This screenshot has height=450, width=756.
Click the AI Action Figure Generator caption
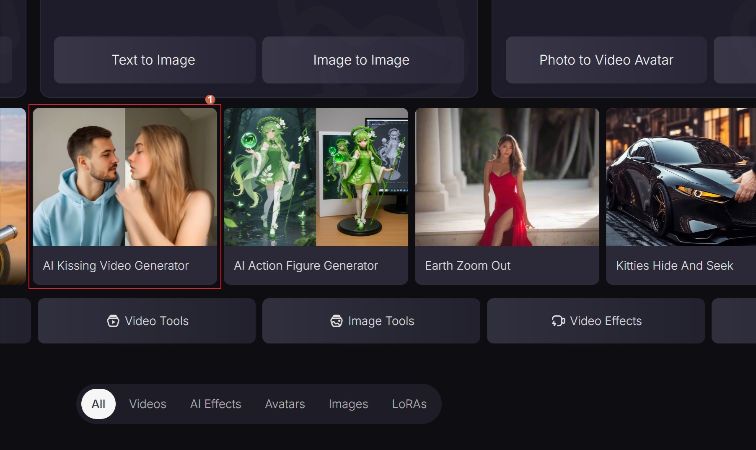pos(306,266)
